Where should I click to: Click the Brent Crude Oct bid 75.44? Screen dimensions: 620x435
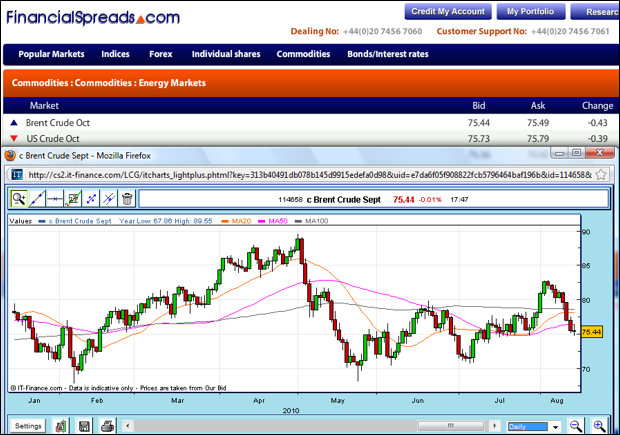click(478, 123)
